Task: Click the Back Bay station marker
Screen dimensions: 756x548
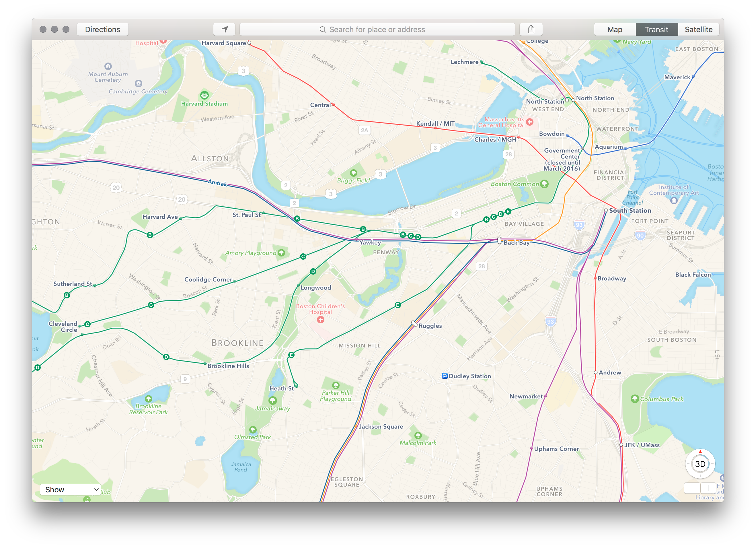Action: click(499, 240)
